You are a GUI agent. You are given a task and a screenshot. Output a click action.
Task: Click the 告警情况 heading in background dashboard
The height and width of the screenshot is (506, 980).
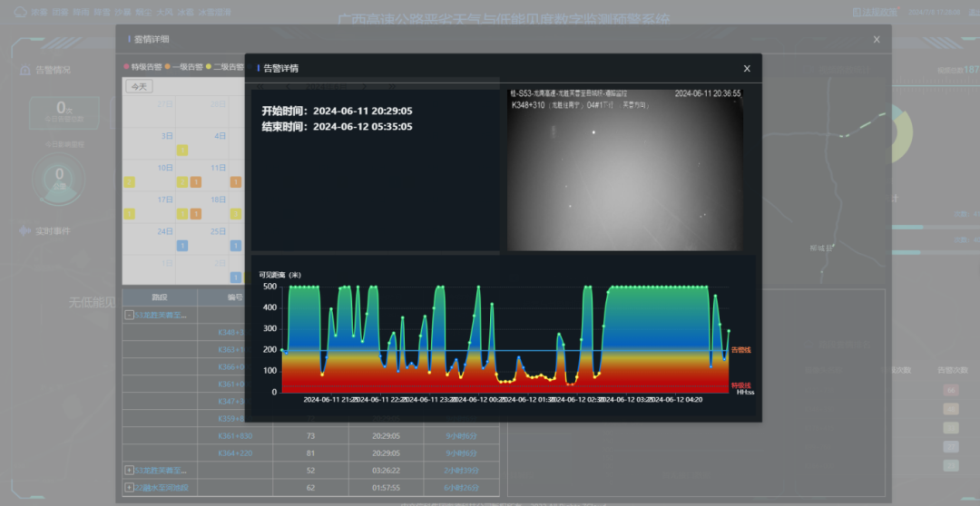[54, 70]
